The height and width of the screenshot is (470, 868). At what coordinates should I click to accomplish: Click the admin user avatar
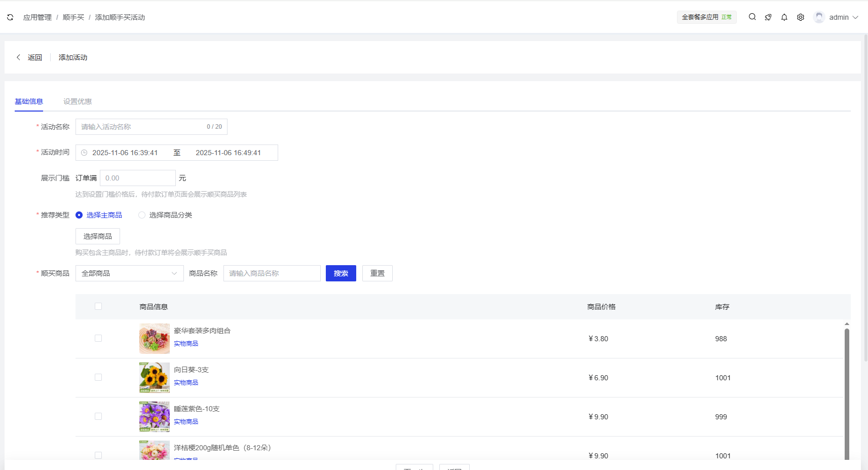tap(818, 17)
